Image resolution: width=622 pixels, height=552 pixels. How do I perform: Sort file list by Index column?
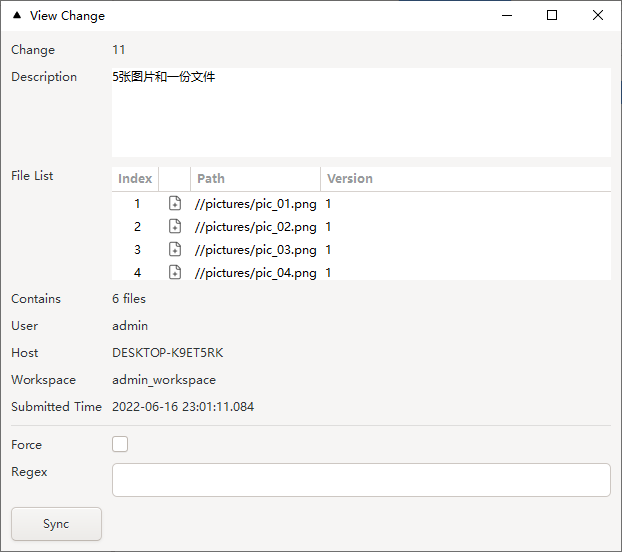pyautogui.click(x=135, y=179)
